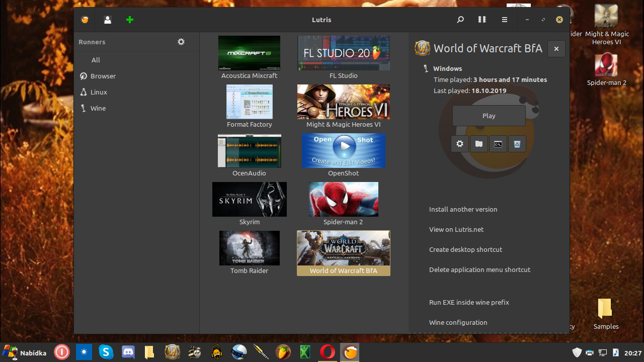The image size is (644, 362).
Task: Click Delete application menu shortcut
Action: coord(479,269)
